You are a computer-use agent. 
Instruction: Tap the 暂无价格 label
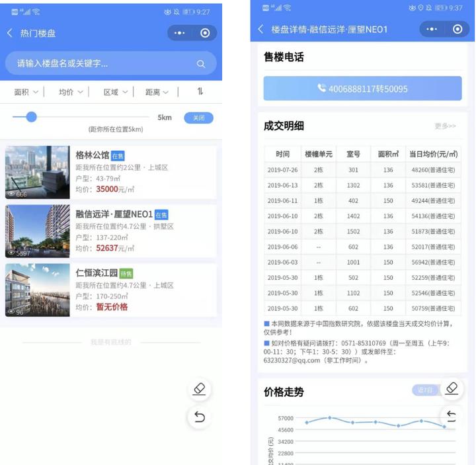coord(112,307)
